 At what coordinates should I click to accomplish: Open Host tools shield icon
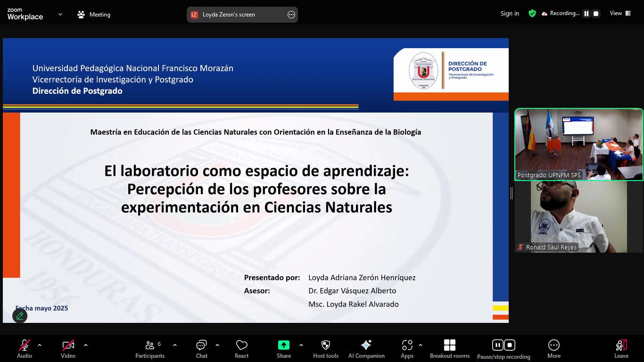point(326,349)
